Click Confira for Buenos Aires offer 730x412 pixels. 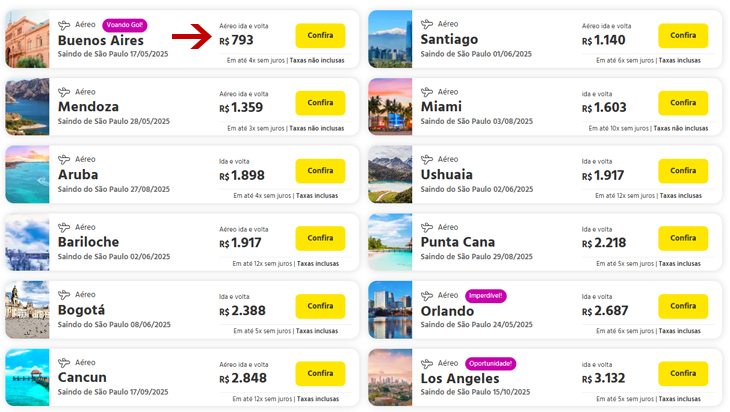[x=320, y=35]
